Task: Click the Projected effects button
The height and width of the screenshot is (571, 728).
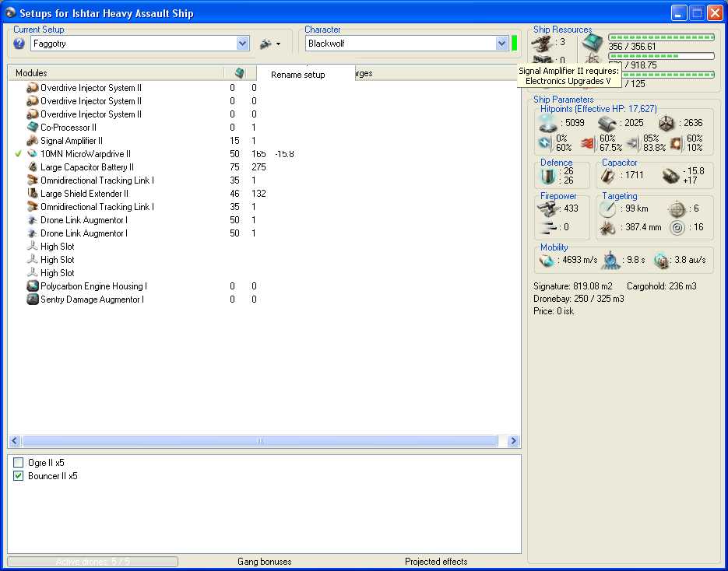Action: click(436, 562)
